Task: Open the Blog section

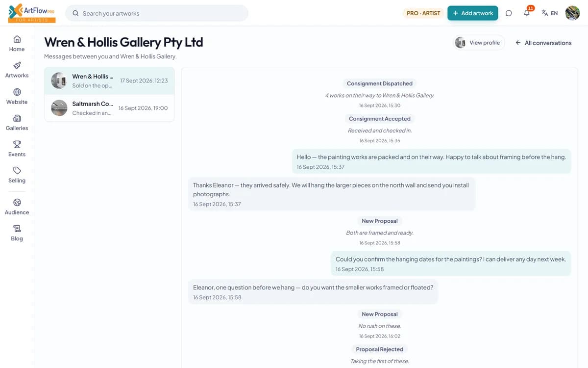Action: point(17,233)
